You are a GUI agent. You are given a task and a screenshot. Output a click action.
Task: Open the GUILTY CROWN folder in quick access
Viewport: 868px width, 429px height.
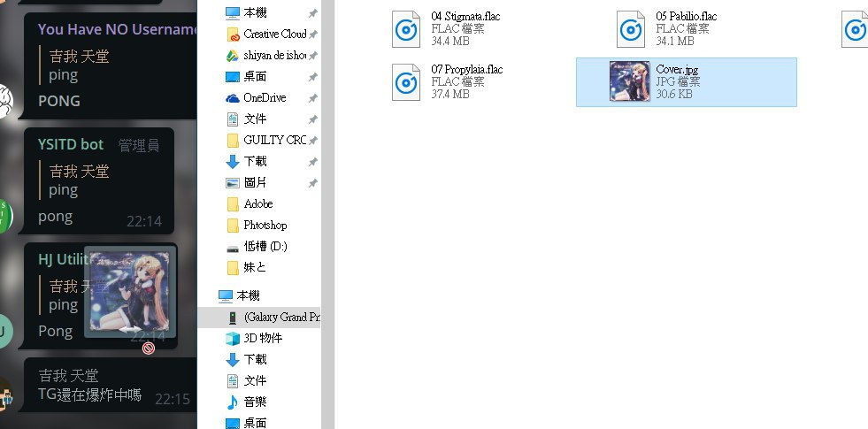point(274,140)
